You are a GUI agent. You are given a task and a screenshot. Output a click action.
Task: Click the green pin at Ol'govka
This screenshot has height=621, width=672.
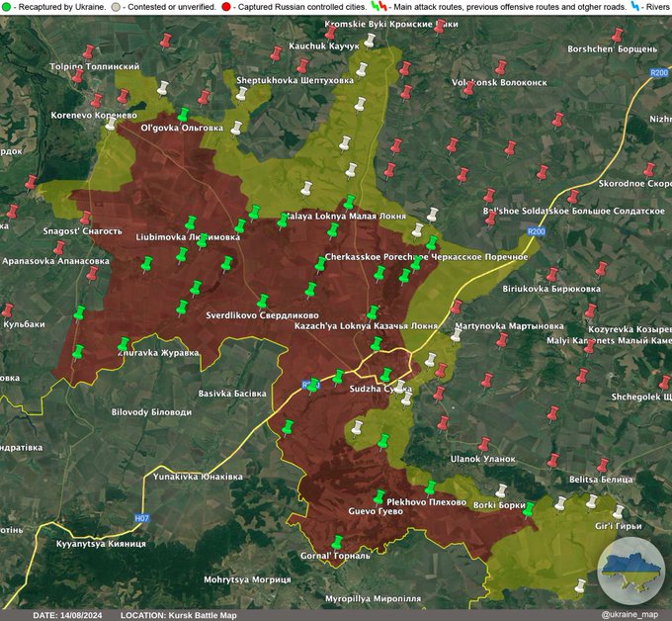(x=183, y=115)
